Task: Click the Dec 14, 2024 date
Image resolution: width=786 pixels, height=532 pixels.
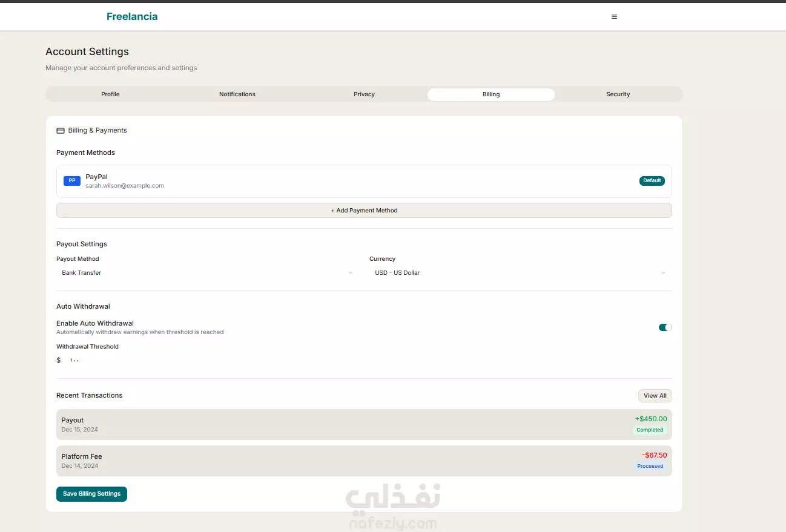Action: (x=79, y=466)
